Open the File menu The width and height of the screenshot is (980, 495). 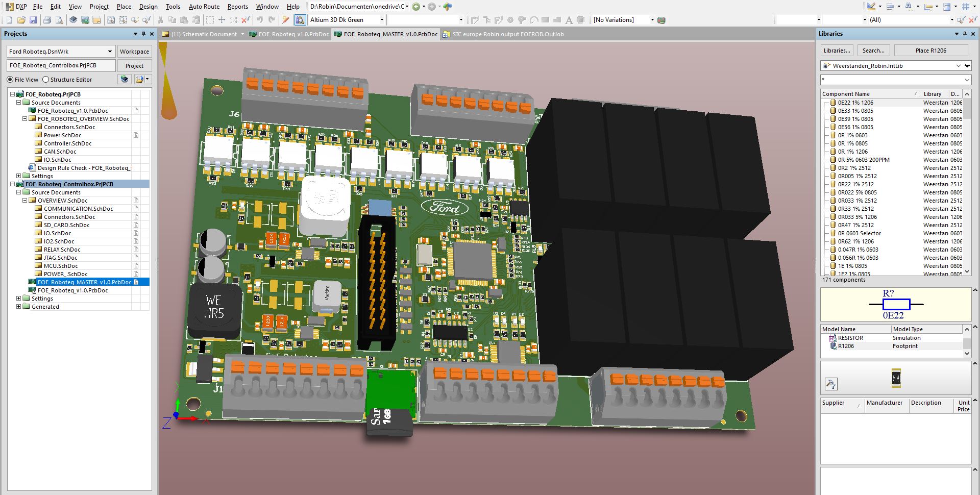click(38, 7)
